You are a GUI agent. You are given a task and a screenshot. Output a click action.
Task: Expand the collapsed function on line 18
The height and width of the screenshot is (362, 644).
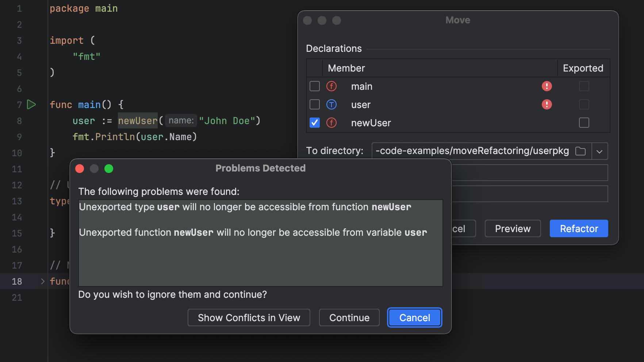coord(42,281)
